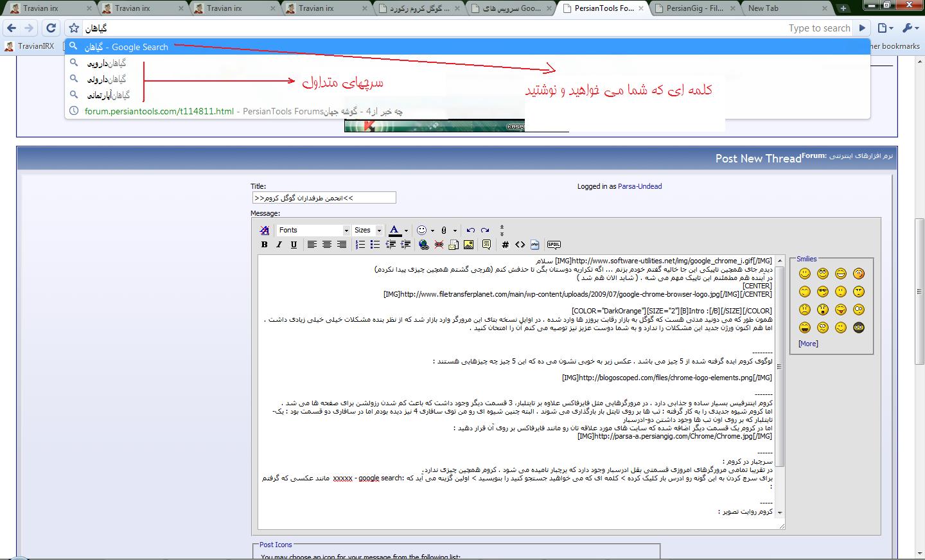This screenshot has width=925, height=560.
Task: Click the browser page vertical scrollbar
Action: (919, 307)
